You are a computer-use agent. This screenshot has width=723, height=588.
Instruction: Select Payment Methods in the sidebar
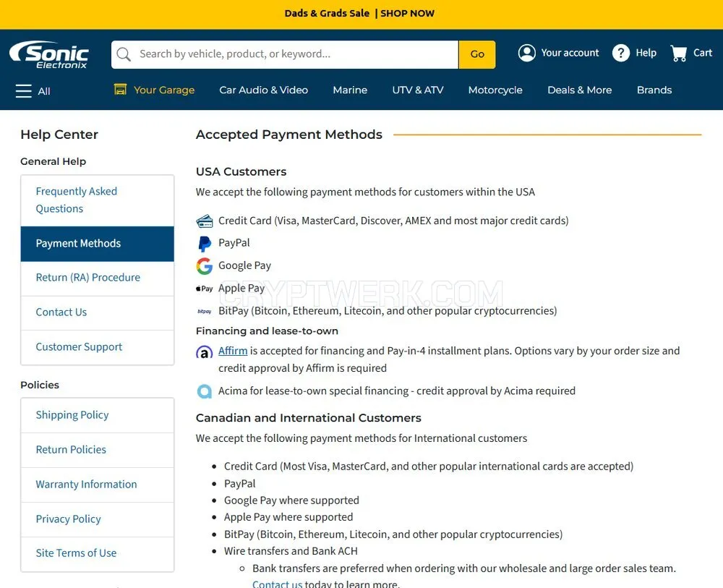point(98,244)
